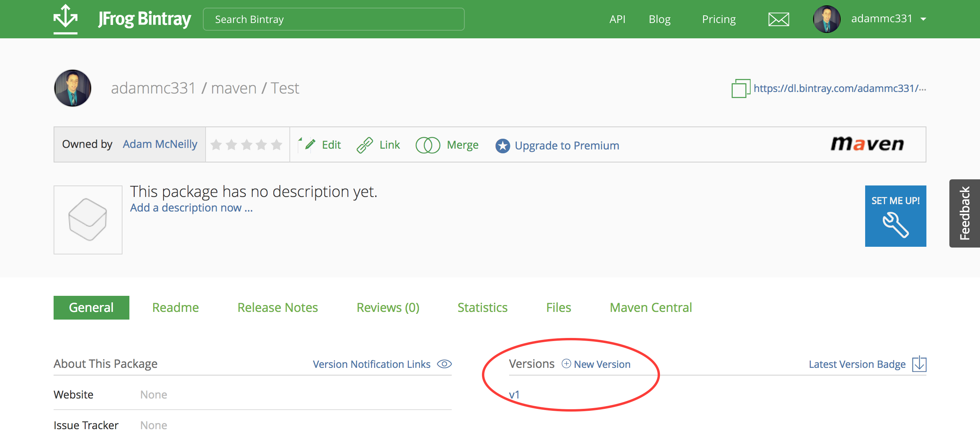Viewport: 980px width, 433px height.
Task: Open the Feedback side tab
Action: tap(965, 213)
